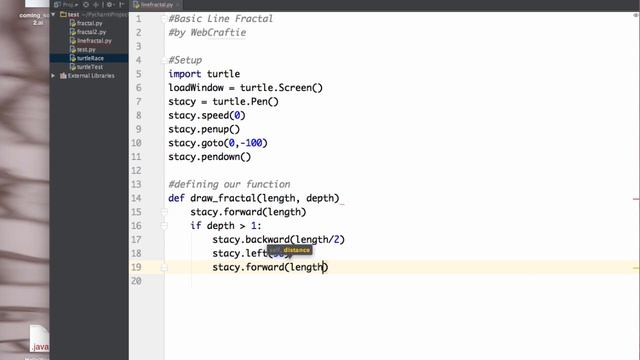
Task: Click '#defining our function' comment
Action: (229, 184)
